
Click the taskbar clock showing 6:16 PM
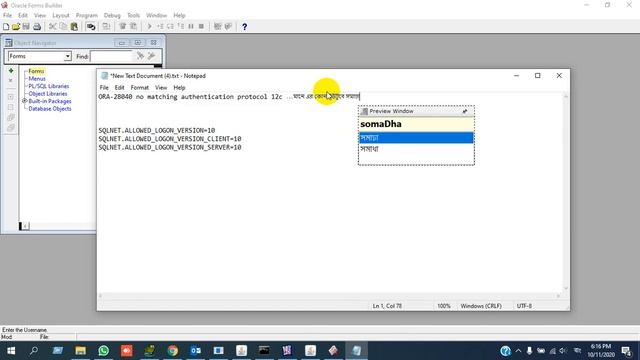pos(601,350)
